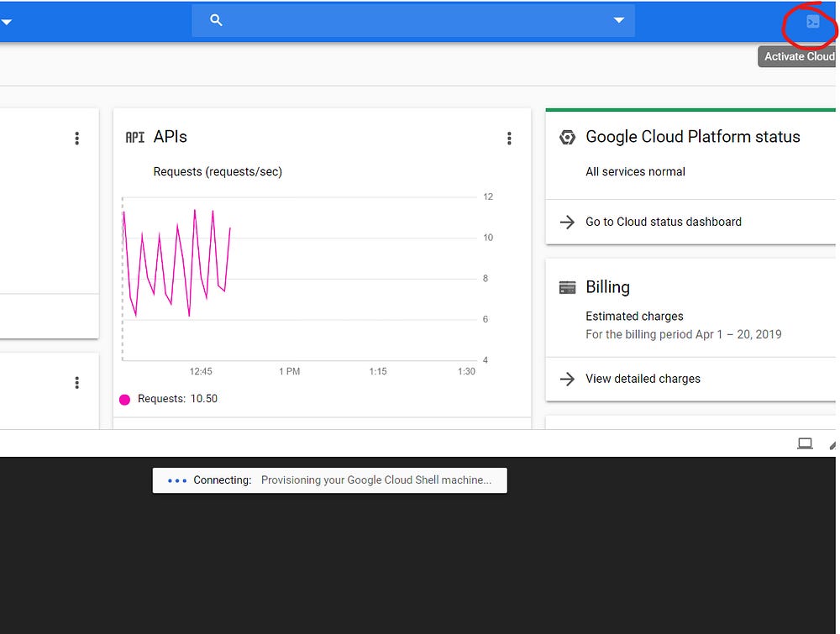Click the Google Cloud Platform status hexagon icon
The width and height of the screenshot is (840, 634).
567,138
